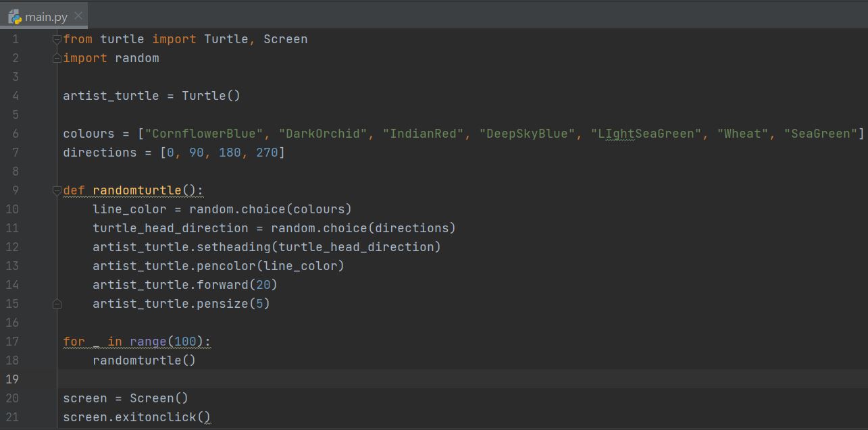Click the "SeaGreen" string
This screenshot has height=430, width=868.
(821, 134)
